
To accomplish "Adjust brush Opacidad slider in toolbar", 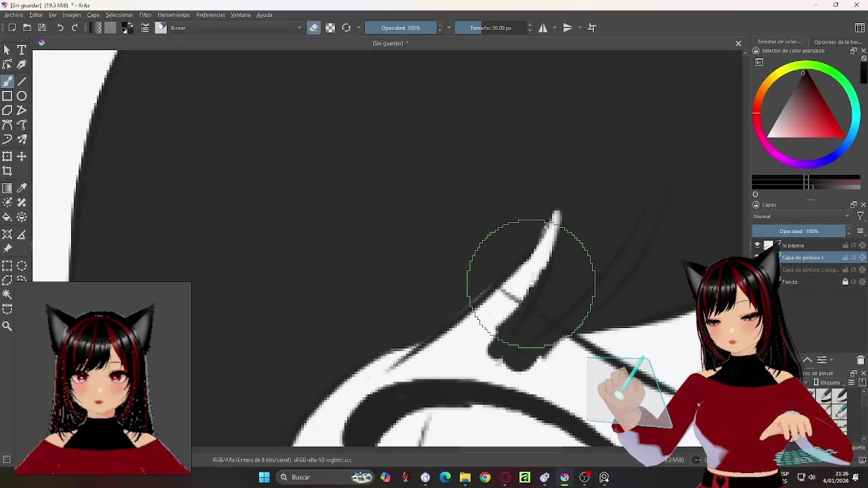I will click(401, 28).
